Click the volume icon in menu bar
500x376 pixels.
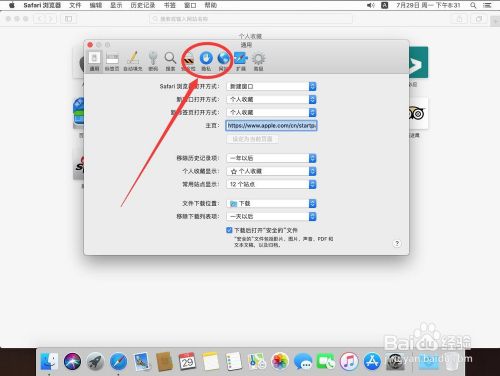tap(371, 5)
